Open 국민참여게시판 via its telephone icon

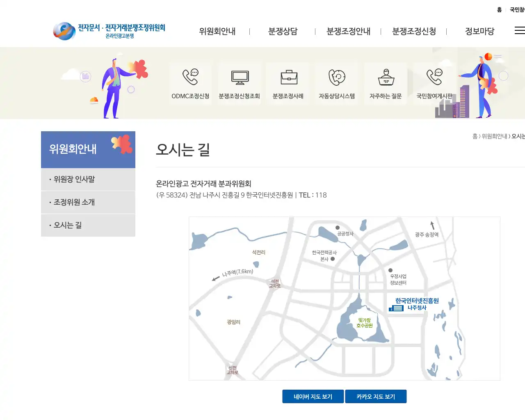(x=434, y=83)
